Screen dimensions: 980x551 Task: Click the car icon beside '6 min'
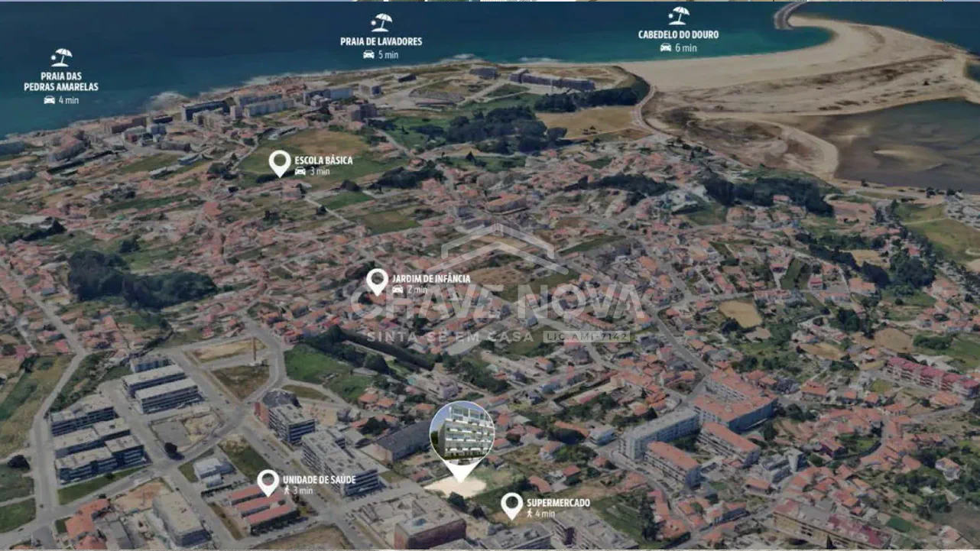(666, 47)
